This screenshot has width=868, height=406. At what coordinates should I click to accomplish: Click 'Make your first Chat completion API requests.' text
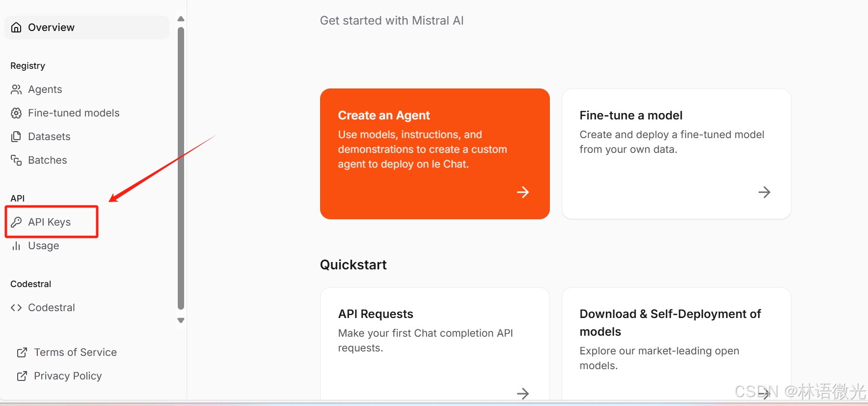425,341
